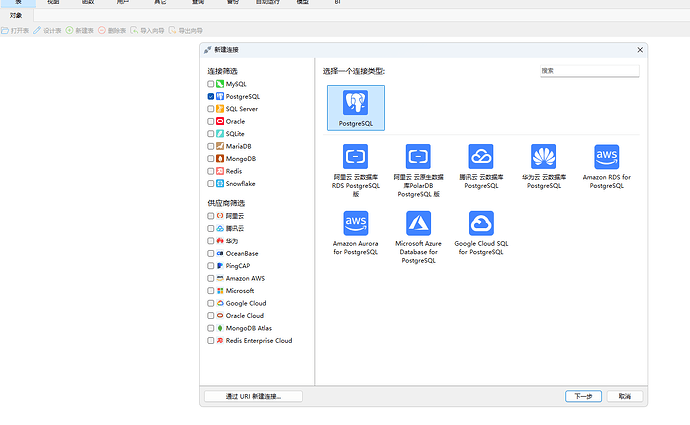Image resolution: width=690 pixels, height=425 pixels.
Task: Enable the Google Cloud vendor checkbox
Action: pyautogui.click(x=210, y=303)
